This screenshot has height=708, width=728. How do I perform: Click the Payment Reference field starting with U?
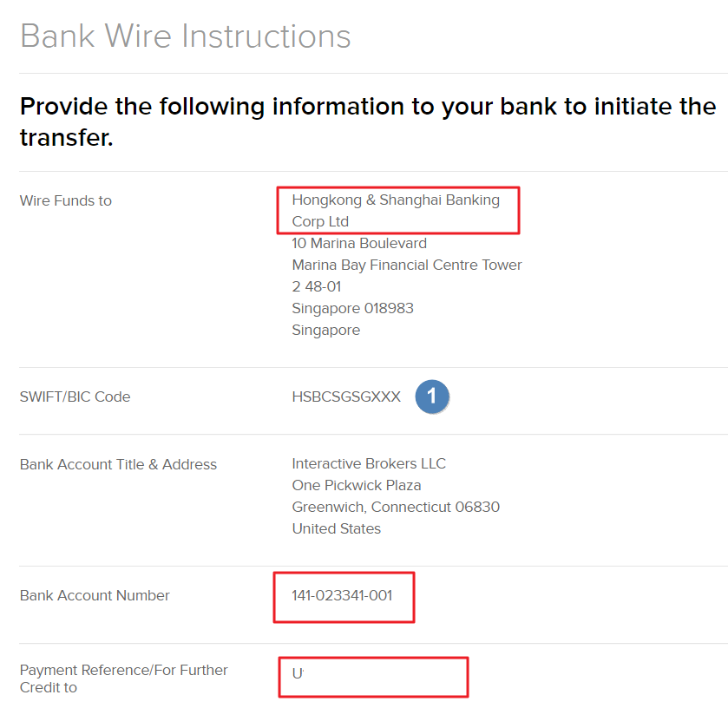click(x=373, y=677)
